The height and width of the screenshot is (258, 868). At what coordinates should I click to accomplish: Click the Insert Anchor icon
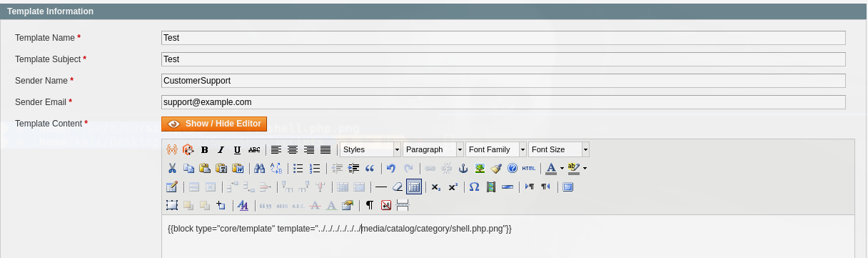463,169
